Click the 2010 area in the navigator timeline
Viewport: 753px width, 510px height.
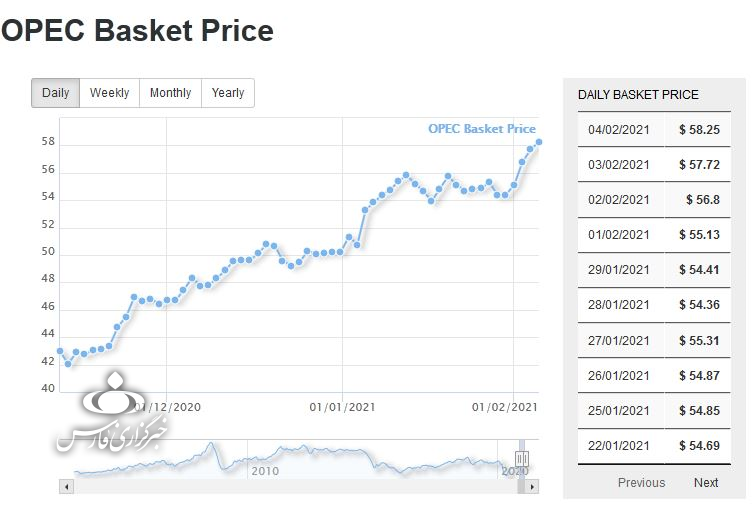point(265,468)
